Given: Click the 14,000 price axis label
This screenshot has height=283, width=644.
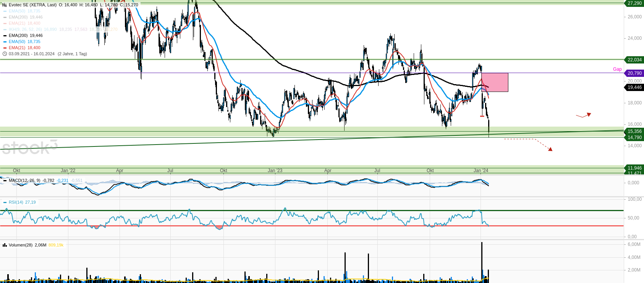Looking at the screenshot, I should pos(635,146).
